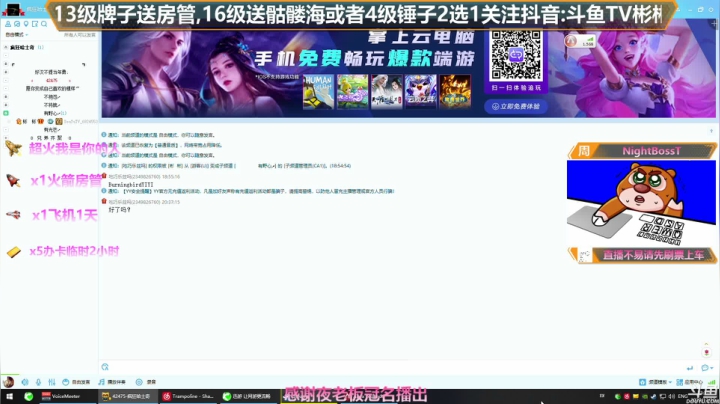The height and width of the screenshot is (404, 720).
Task: Open the user list icon in the channel sidebar
Action: point(8,24)
